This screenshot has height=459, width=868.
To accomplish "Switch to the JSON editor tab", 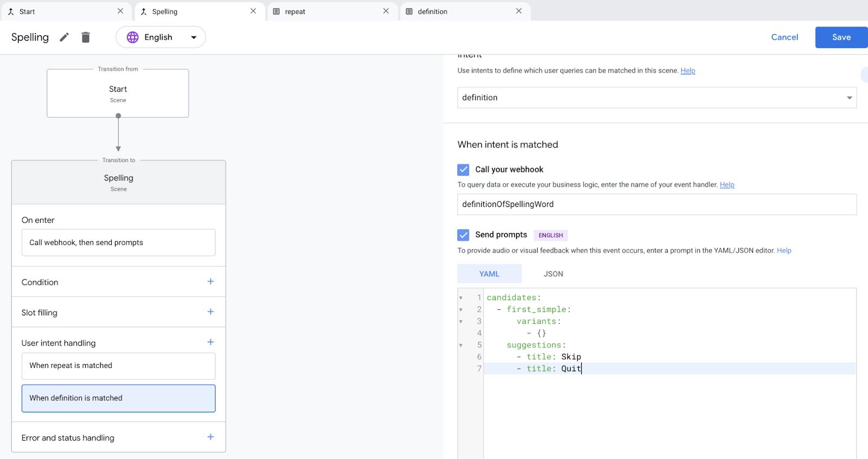I will coord(553,274).
